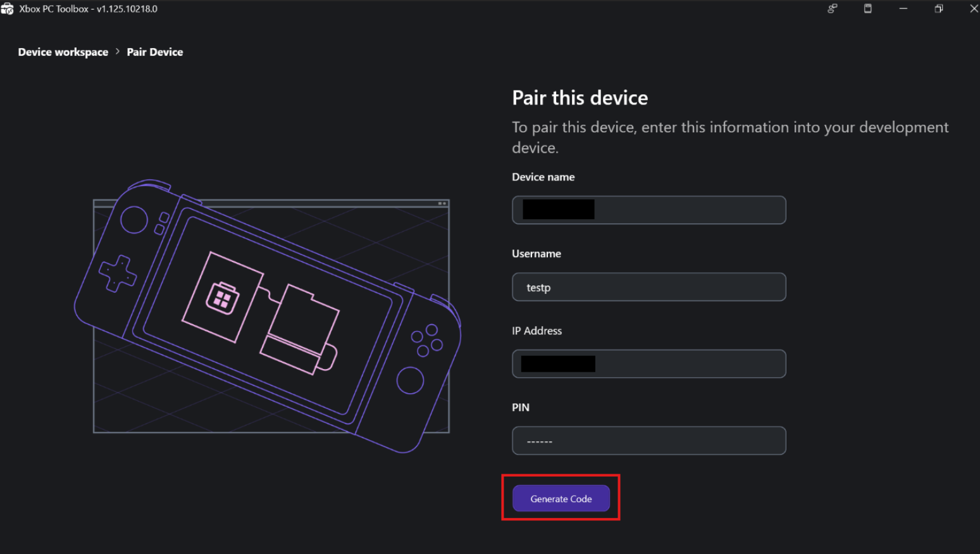Close the Xbox PC Toolbox window
This screenshot has height=554, width=980.
(974, 9)
